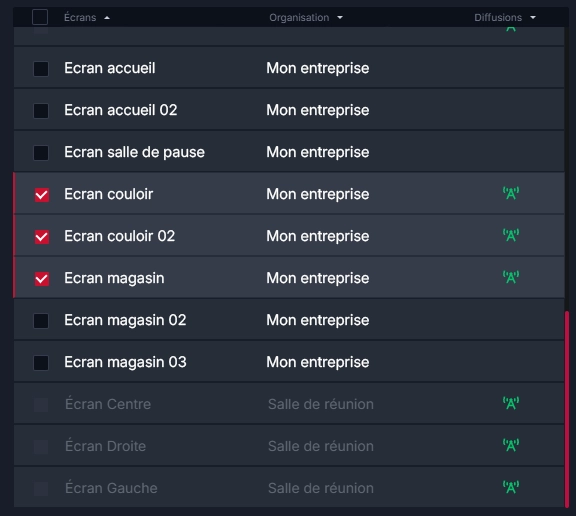Click Mon entreprise in Ecran accueil row
Image resolution: width=576 pixels, height=516 pixels.
click(x=317, y=68)
